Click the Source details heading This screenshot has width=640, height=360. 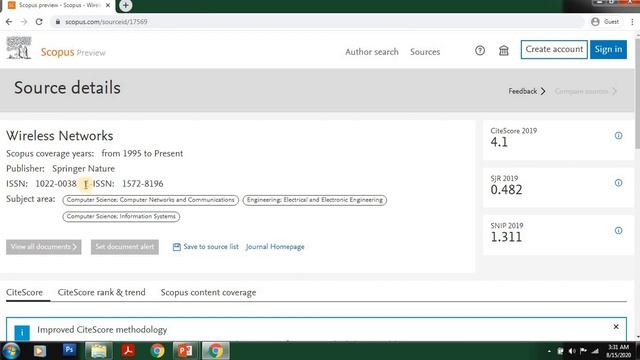pos(67,88)
